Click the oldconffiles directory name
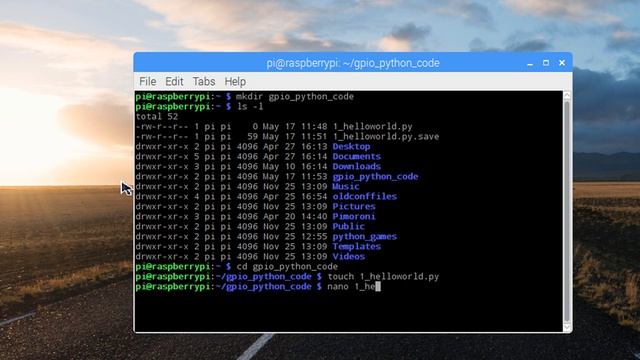Screen dimensions: 640x360 [364, 196]
